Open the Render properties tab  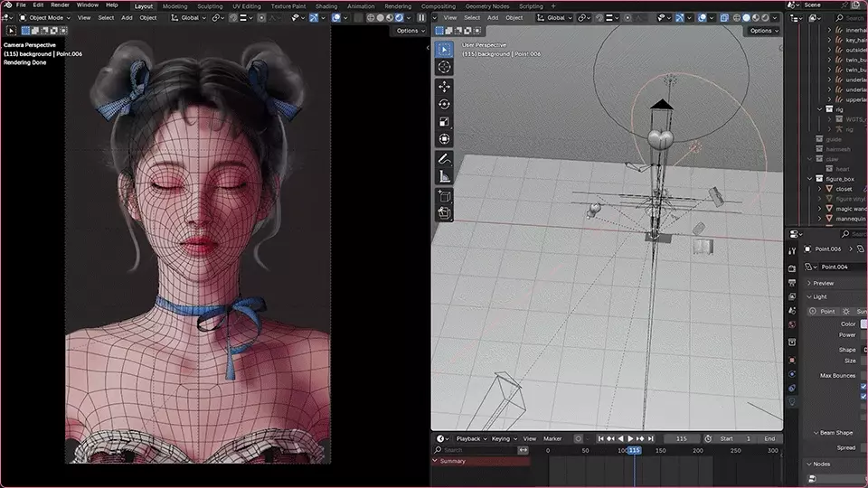(x=792, y=268)
